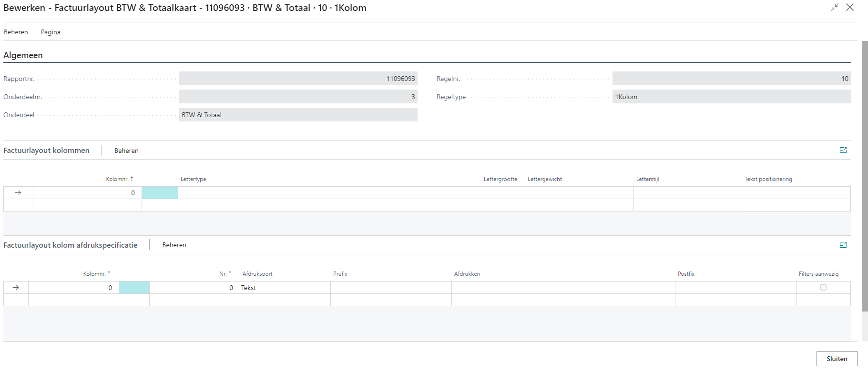
Task: Click the collapse page arrows icon
Action: click(834, 8)
